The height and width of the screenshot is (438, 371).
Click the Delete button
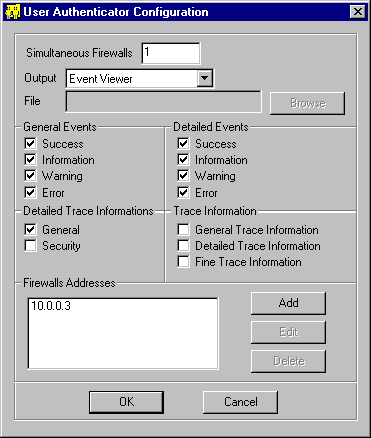tap(288, 361)
